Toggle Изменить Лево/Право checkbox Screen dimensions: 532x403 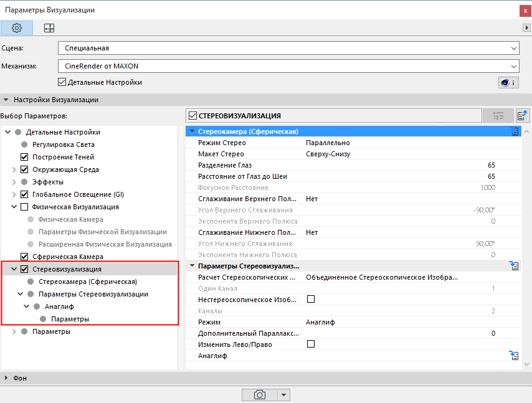pyautogui.click(x=310, y=344)
